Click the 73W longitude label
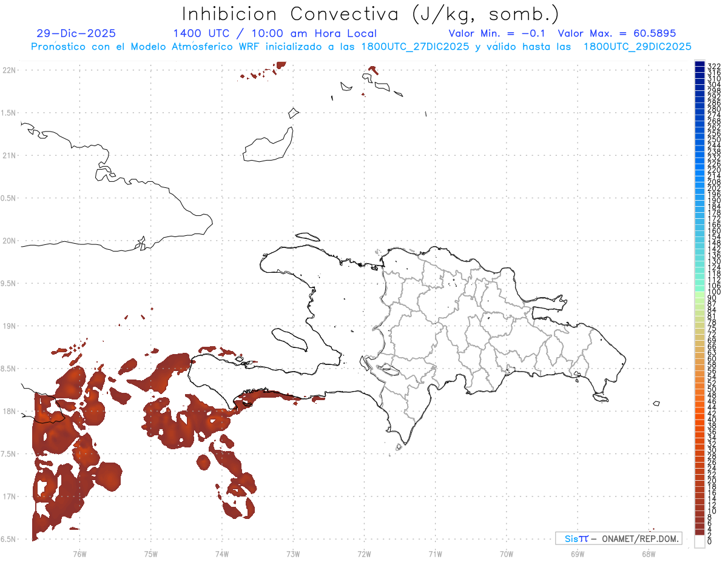 click(x=293, y=554)
